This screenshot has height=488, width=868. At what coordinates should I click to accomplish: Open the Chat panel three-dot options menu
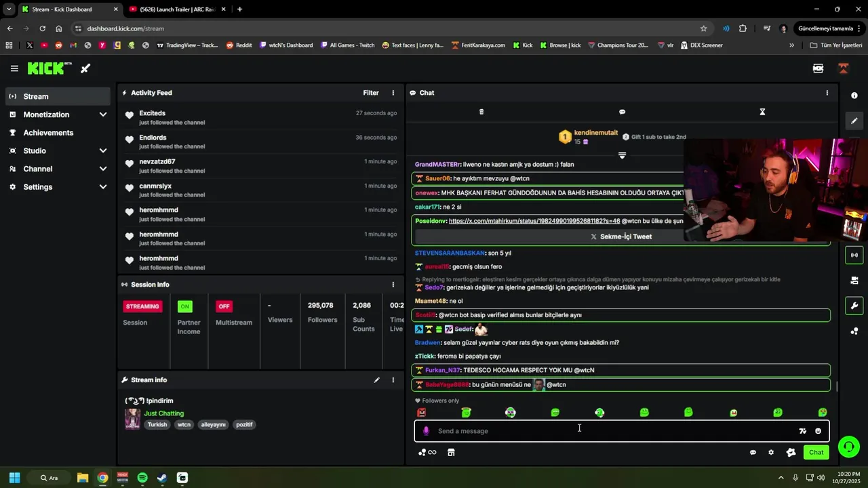tap(827, 93)
